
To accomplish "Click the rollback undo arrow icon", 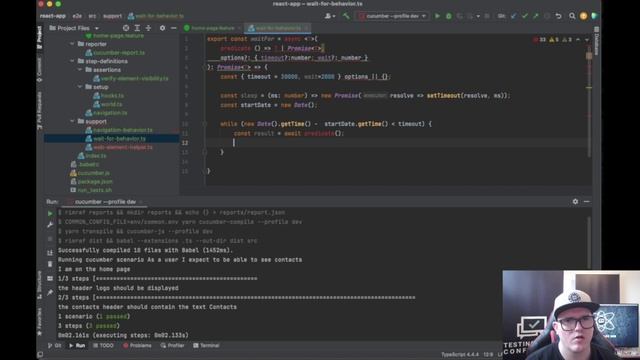I will 558,16.
